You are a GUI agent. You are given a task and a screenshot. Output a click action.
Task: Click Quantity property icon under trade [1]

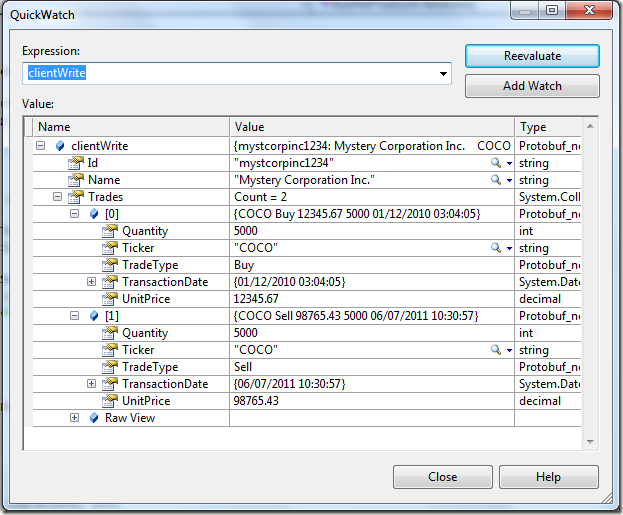coord(110,333)
